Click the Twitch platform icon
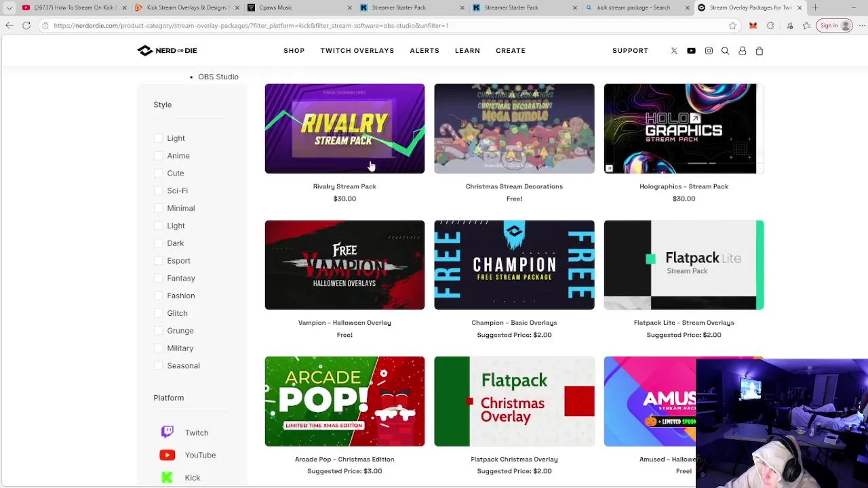This screenshot has width=868, height=488. [x=167, y=432]
